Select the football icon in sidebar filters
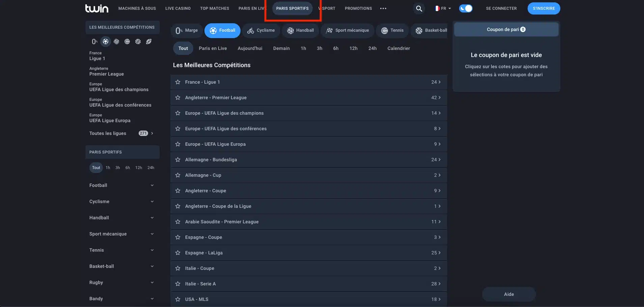This screenshot has height=307, width=644. point(106,41)
